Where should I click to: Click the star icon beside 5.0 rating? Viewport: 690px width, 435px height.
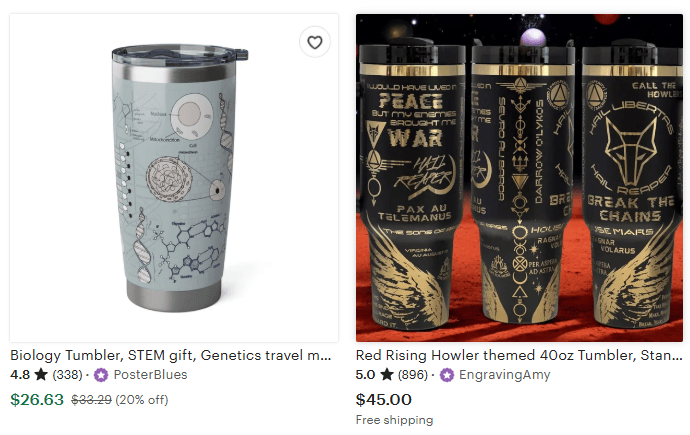pyautogui.click(x=387, y=375)
